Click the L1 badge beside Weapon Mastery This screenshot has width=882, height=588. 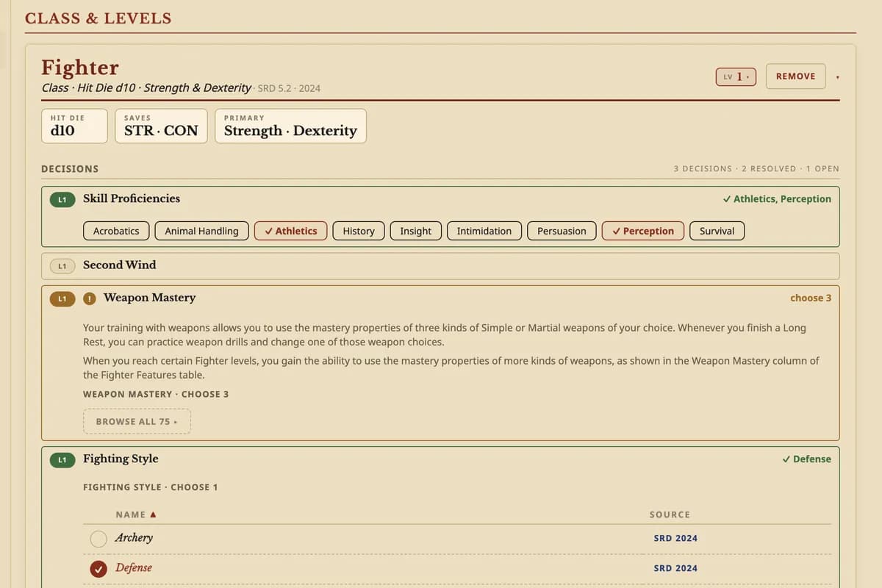pyautogui.click(x=62, y=298)
